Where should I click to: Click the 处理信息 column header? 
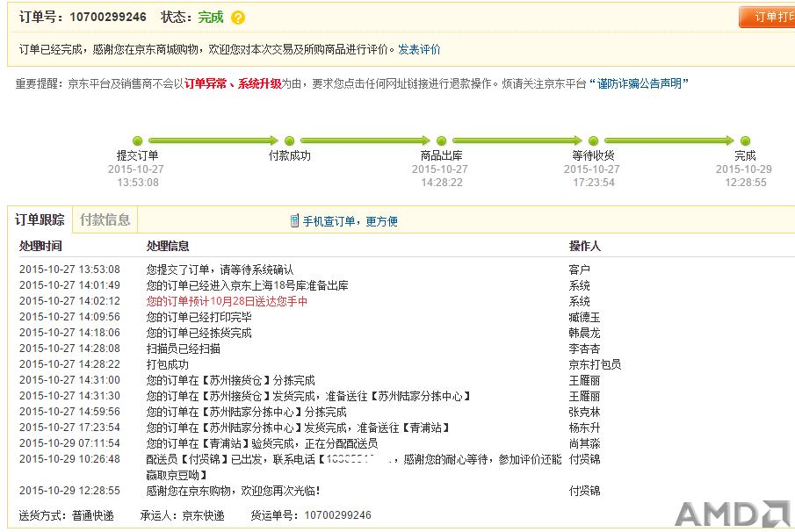pos(168,246)
